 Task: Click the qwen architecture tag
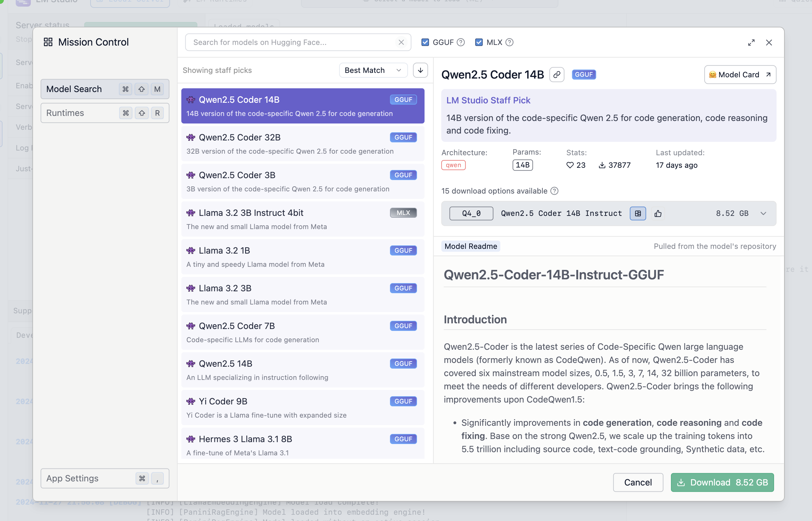[x=453, y=165]
